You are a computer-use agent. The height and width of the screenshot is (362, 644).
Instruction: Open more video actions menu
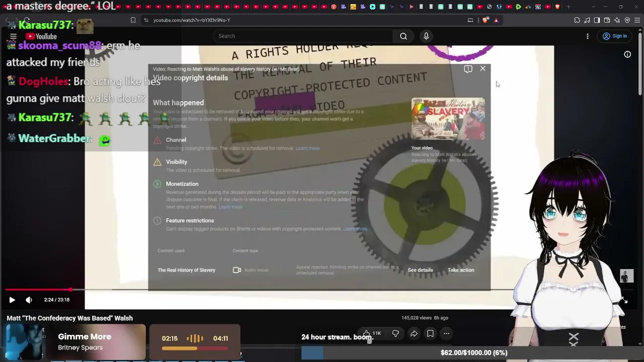tap(446, 333)
